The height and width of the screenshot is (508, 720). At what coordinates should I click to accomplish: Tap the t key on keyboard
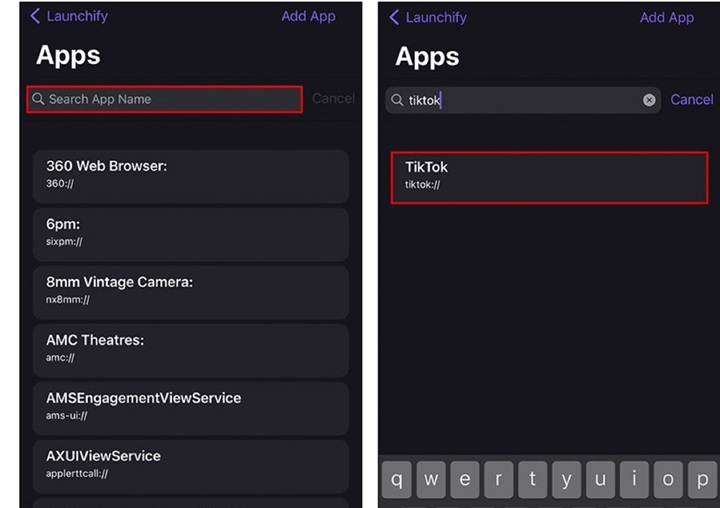click(533, 480)
